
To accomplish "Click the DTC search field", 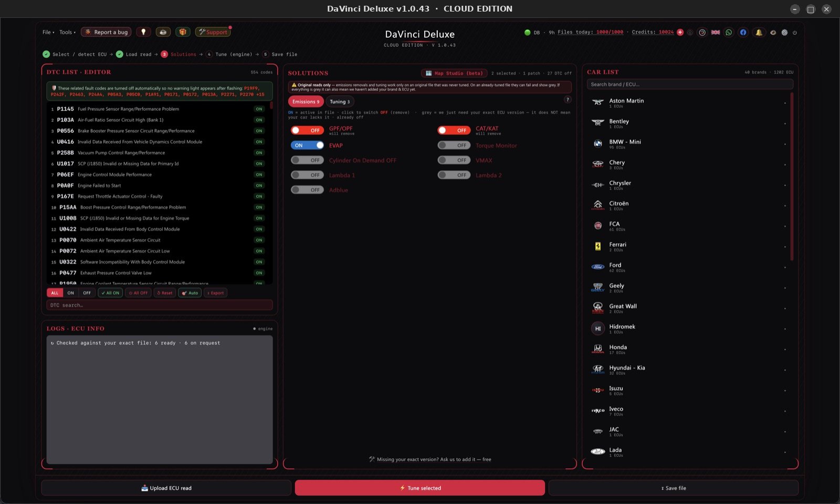I will click(160, 305).
